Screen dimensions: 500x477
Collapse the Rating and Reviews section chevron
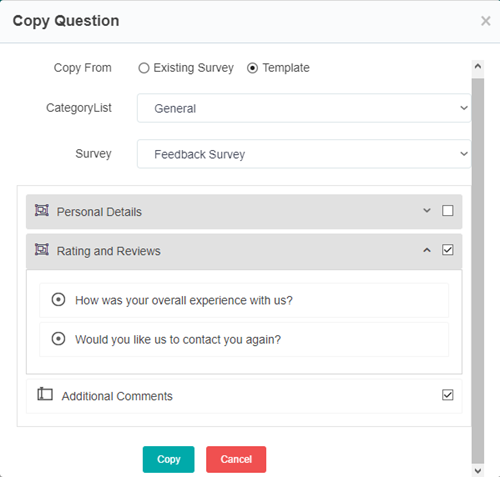[427, 250]
